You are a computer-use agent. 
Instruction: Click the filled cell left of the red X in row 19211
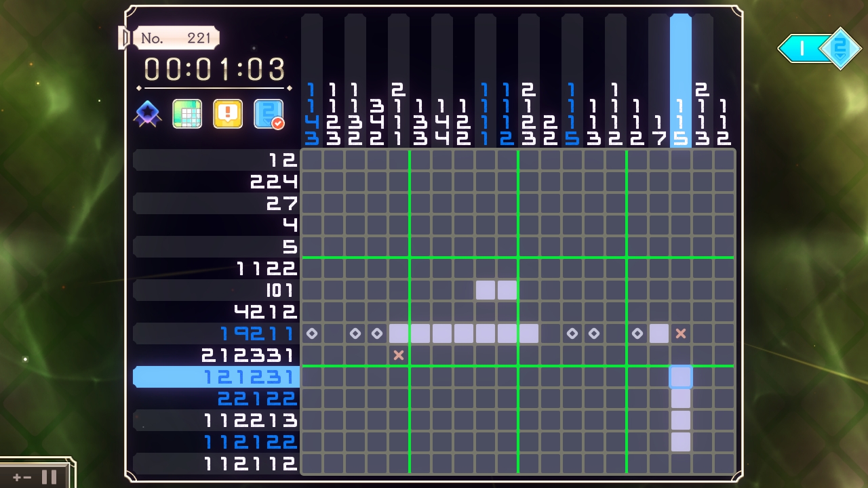coord(659,333)
